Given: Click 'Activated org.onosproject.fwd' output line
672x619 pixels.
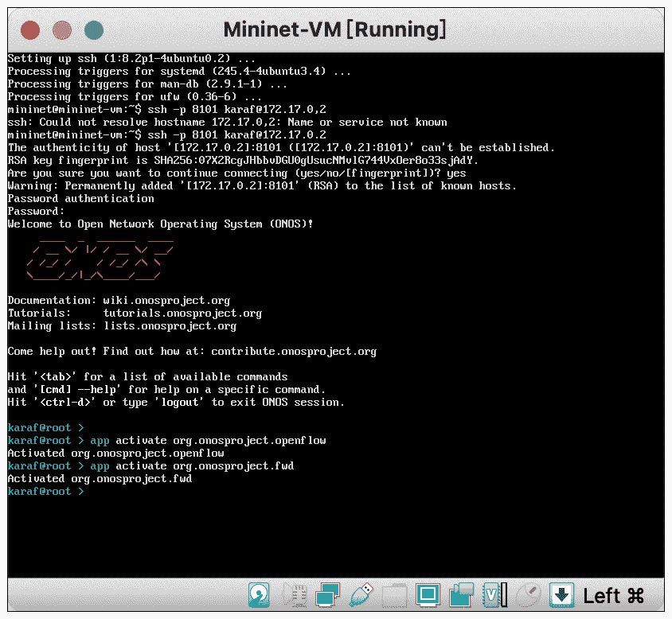Looking at the screenshot, I should 100,478.
